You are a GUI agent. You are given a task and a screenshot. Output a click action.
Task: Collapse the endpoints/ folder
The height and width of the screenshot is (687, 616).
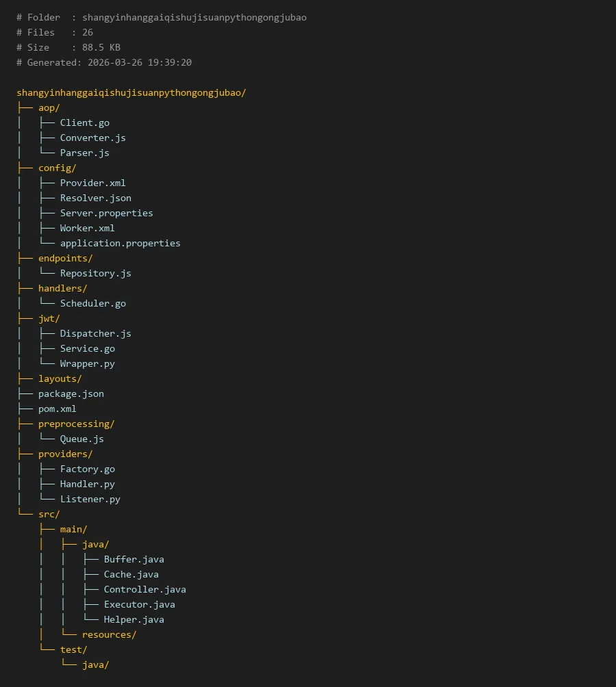pos(66,258)
